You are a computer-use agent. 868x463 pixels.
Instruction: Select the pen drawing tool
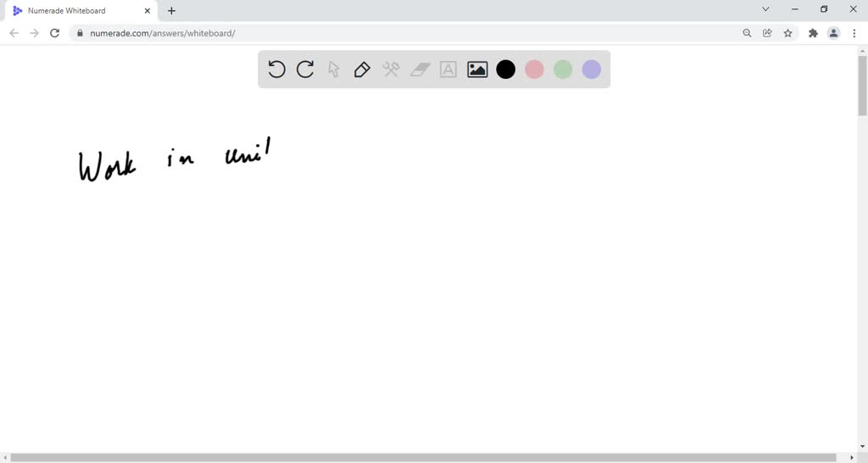(x=362, y=70)
